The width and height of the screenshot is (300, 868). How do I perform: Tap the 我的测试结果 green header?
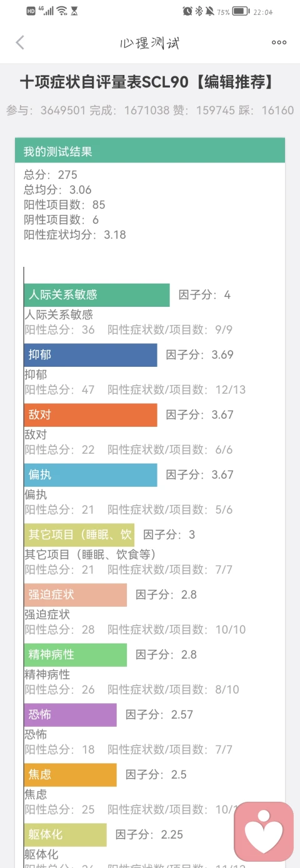[x=150, y=151]
